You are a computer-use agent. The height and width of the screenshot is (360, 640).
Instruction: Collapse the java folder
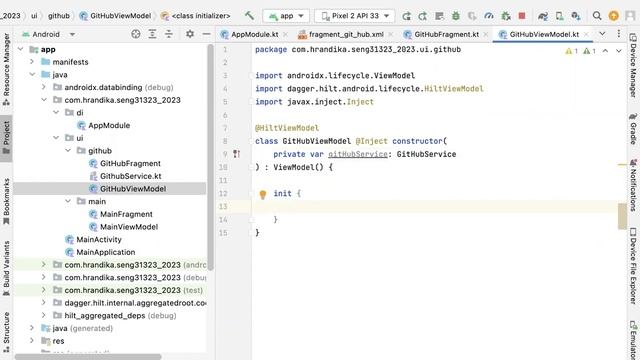click(32, 74)
